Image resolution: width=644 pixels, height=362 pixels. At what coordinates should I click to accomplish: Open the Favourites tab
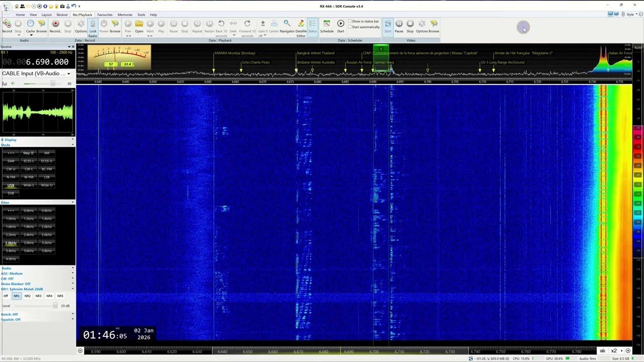[x=105, y=15]
